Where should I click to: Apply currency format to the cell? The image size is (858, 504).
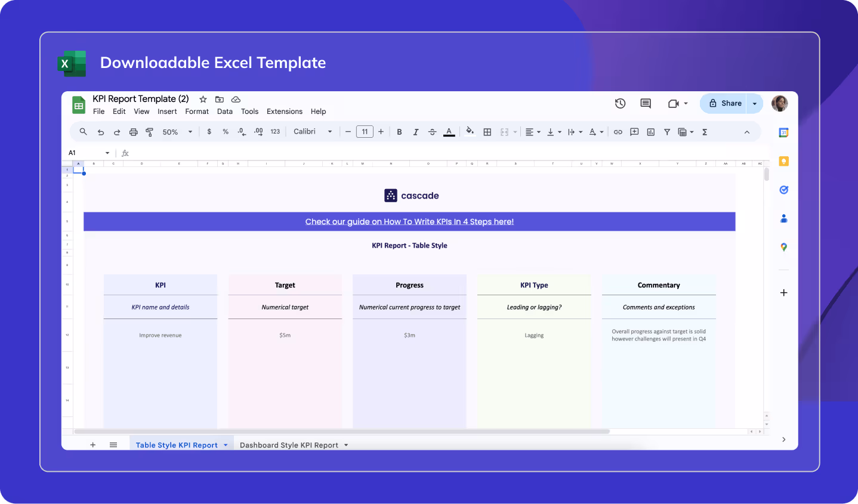[x=209, y=132]
